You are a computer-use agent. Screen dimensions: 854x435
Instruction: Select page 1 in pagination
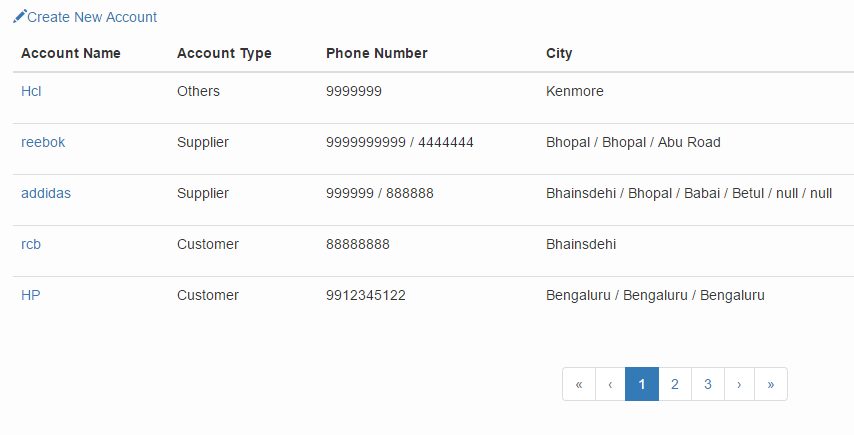click(642, 384)
